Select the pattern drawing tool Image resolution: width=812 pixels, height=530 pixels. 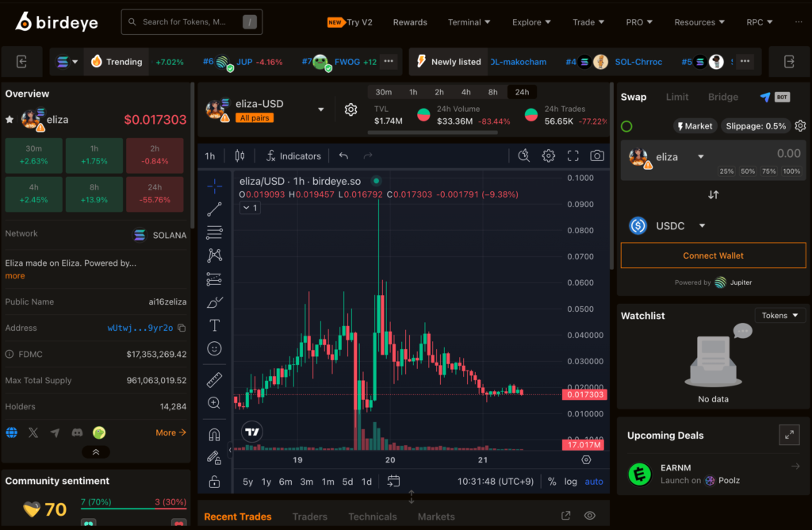pos(214,255)
